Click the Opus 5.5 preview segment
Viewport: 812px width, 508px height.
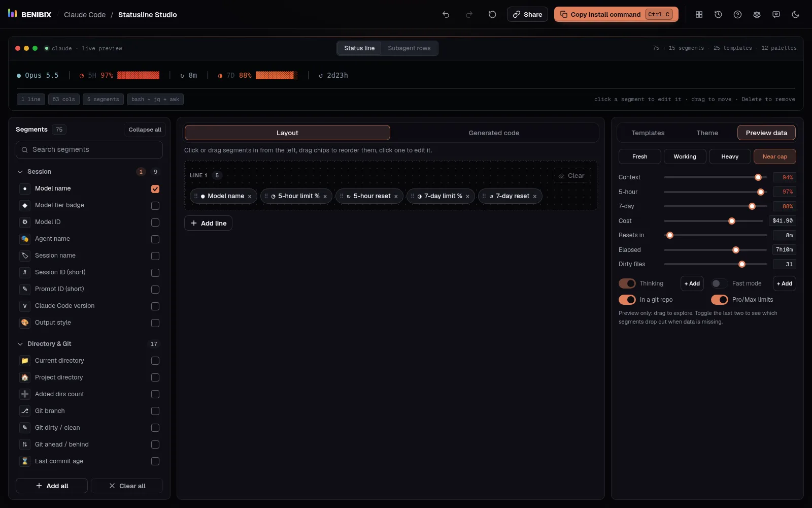[38, 75]
